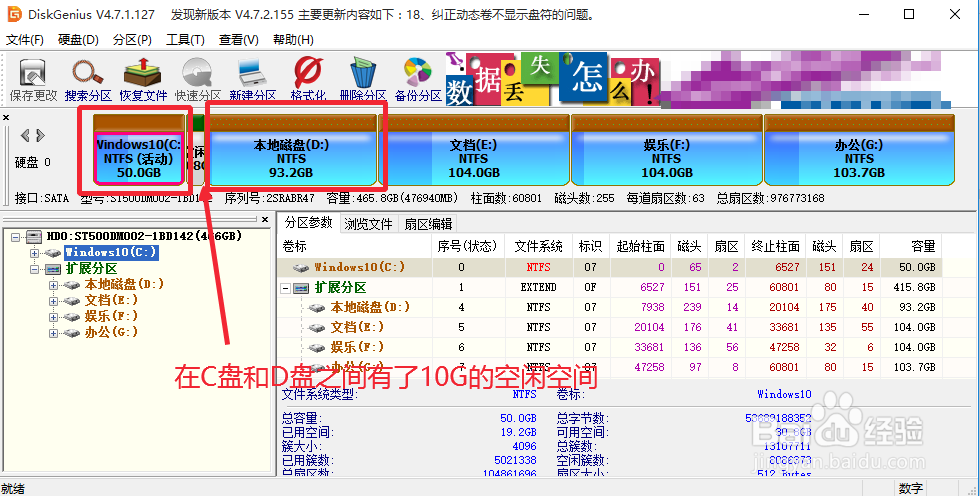
Task: Click the next disk arrow icon
Action: pos(41,135)
